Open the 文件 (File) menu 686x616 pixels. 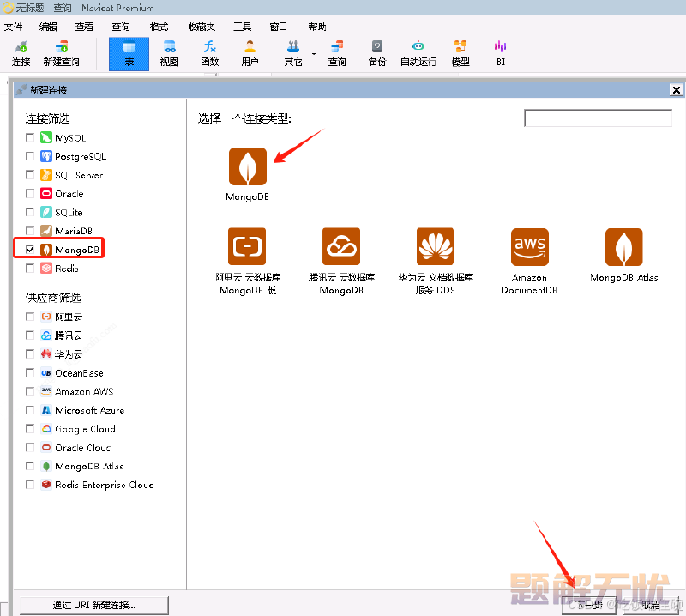(x=13, y=27)
